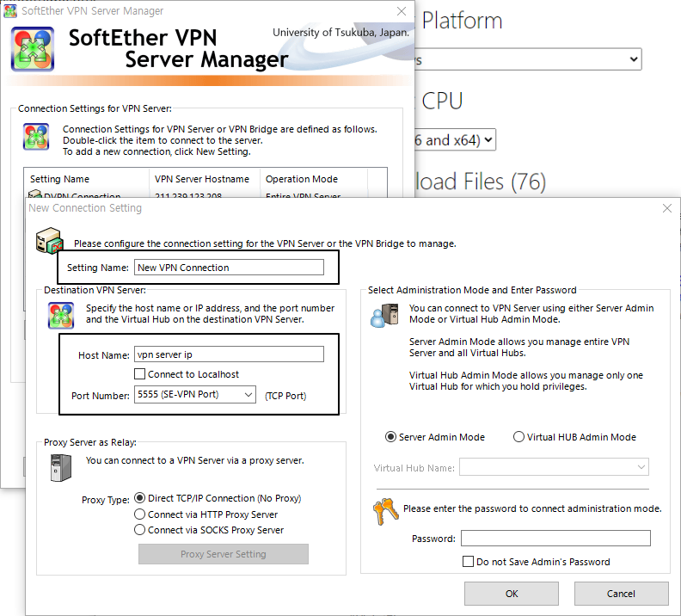Click OK in New Connection Setting
The height and width of the screenshot is (616, 681).
[x=512, y=594]
